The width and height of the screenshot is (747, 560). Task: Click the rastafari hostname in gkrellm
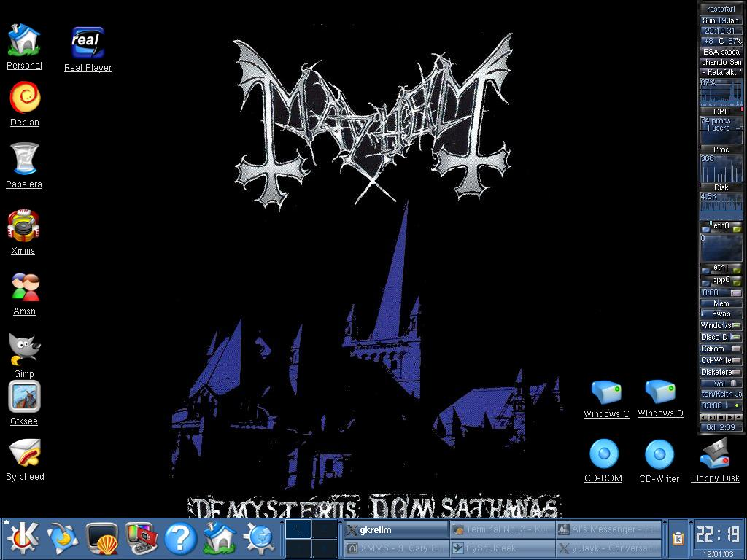pos(721,9)
